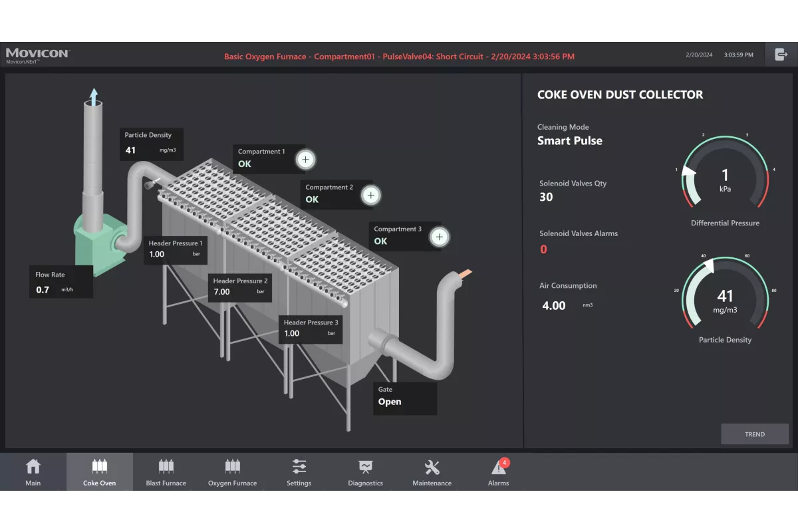Change Cleaning Mode from Smart Pulse
The image size is (798, 532).
point(570,140)
